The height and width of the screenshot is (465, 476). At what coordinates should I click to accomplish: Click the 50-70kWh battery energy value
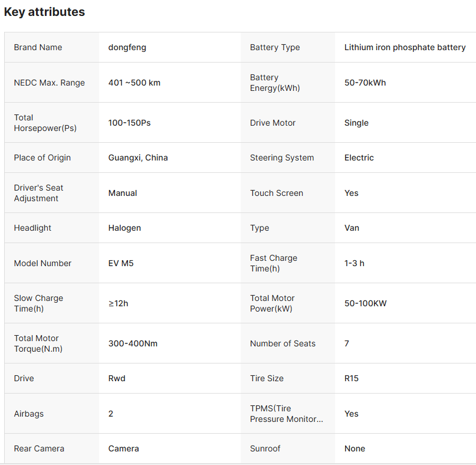365,83
